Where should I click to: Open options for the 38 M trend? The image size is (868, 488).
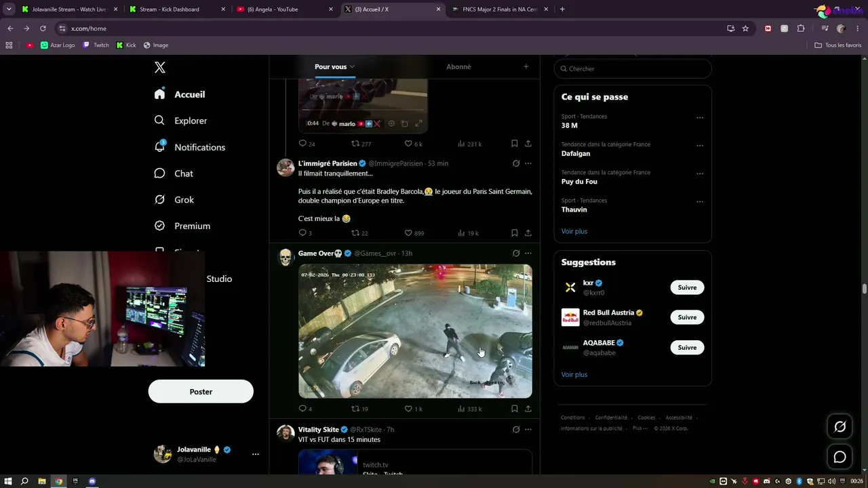700,117
